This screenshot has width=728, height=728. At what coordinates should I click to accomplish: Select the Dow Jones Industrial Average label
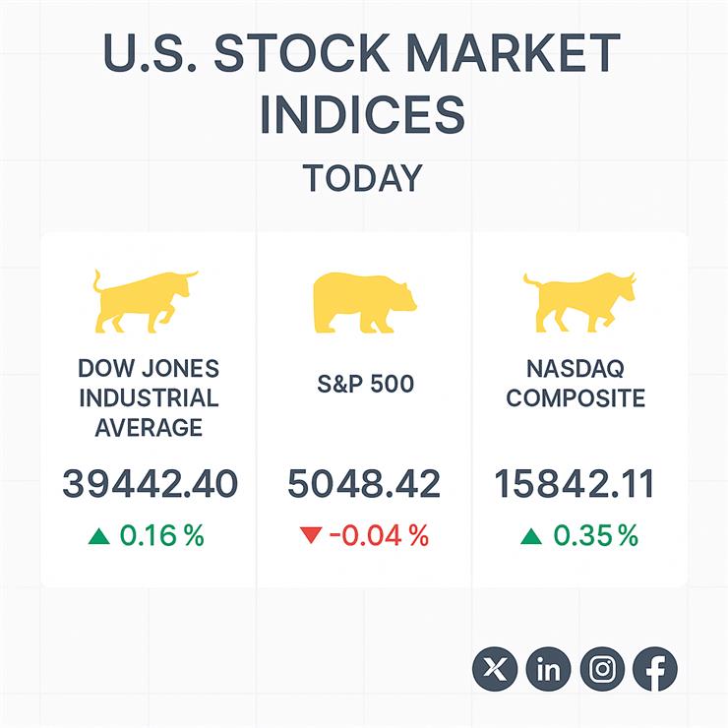pos(148,398)
